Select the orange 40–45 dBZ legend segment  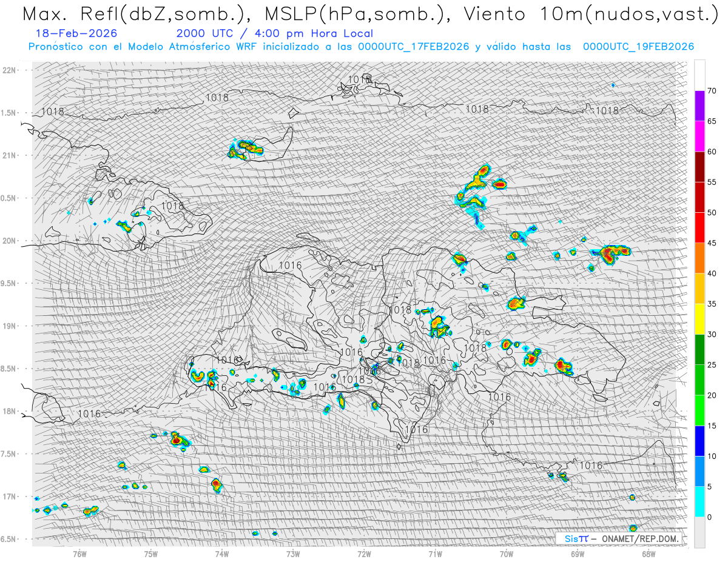coord(700,258)
